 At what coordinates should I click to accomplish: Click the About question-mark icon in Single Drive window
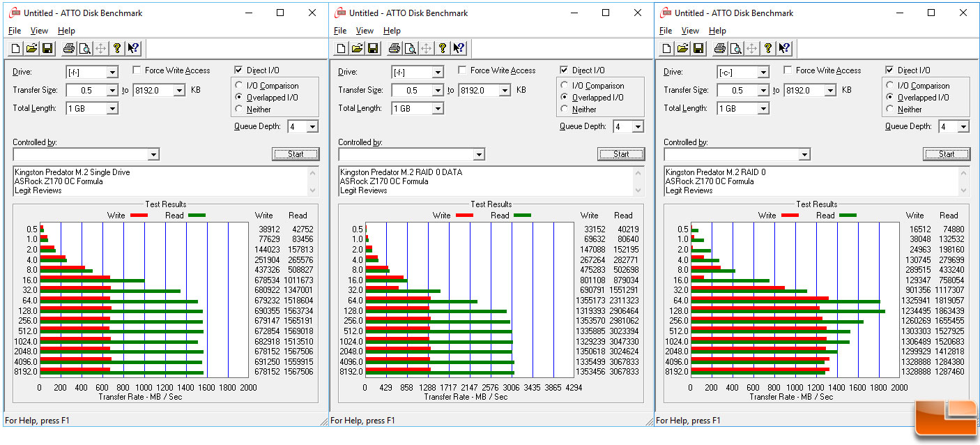[116, 48]
